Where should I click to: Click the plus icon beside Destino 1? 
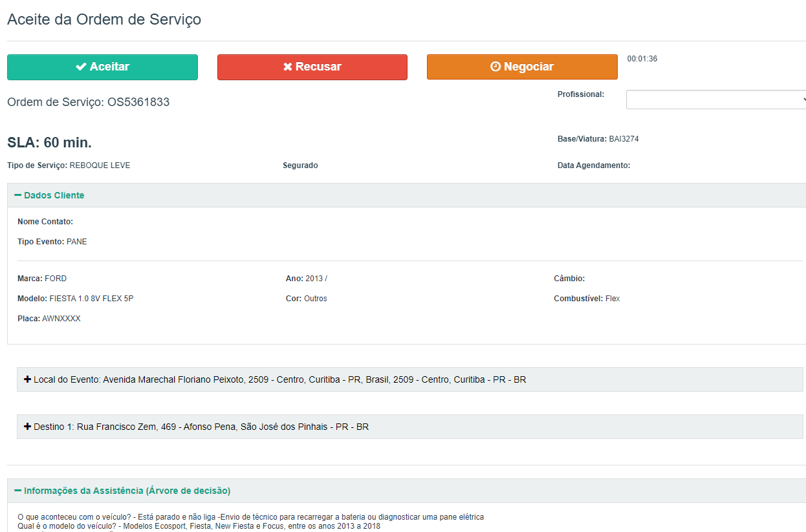27,427
